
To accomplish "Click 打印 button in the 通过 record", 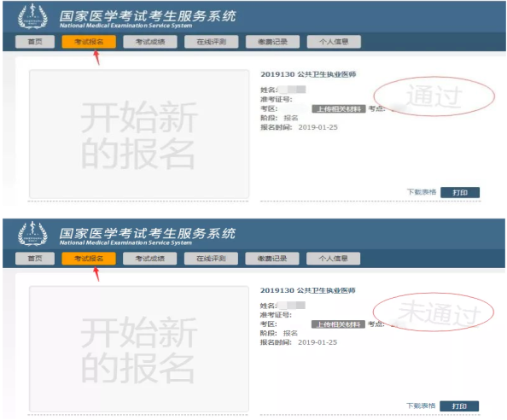I will [x=460, y=192].
